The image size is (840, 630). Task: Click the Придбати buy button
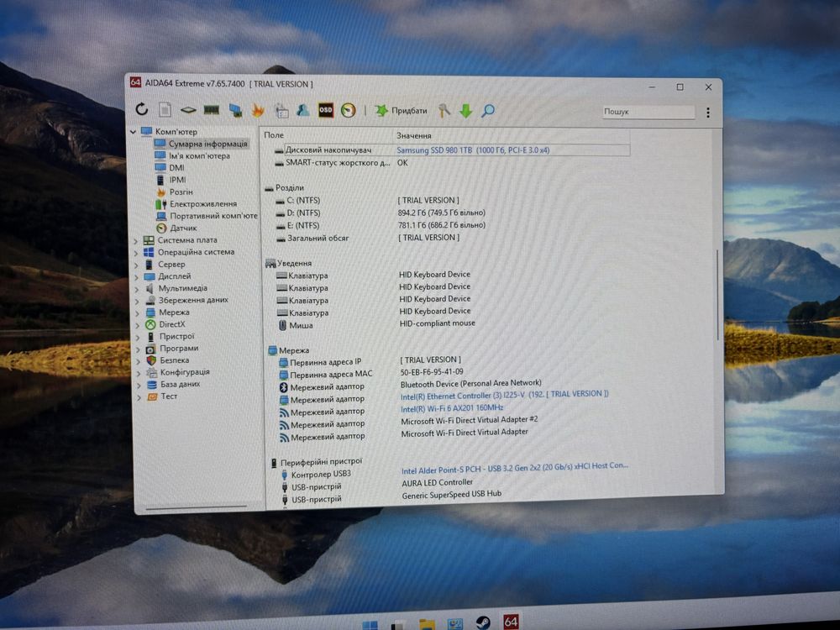coord(402,110)
